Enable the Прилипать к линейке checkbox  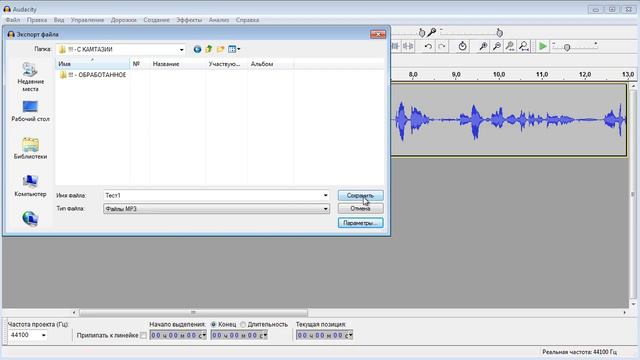pos(143,335)
